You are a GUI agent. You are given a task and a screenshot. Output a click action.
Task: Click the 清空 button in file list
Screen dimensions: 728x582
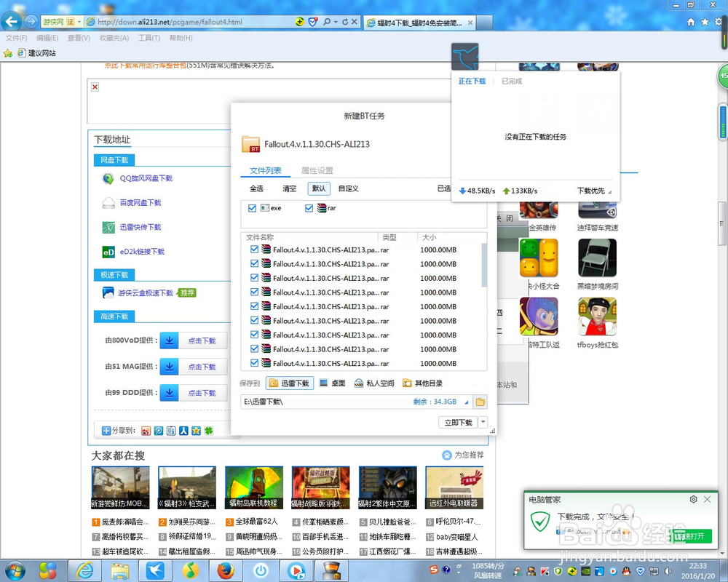point(289,188)
